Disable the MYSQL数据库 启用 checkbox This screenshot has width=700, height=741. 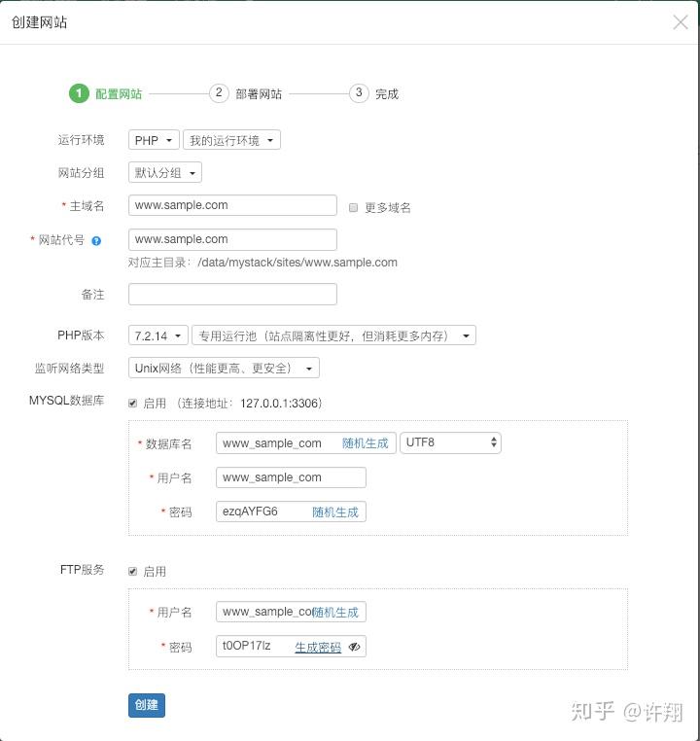click(133, 403)
